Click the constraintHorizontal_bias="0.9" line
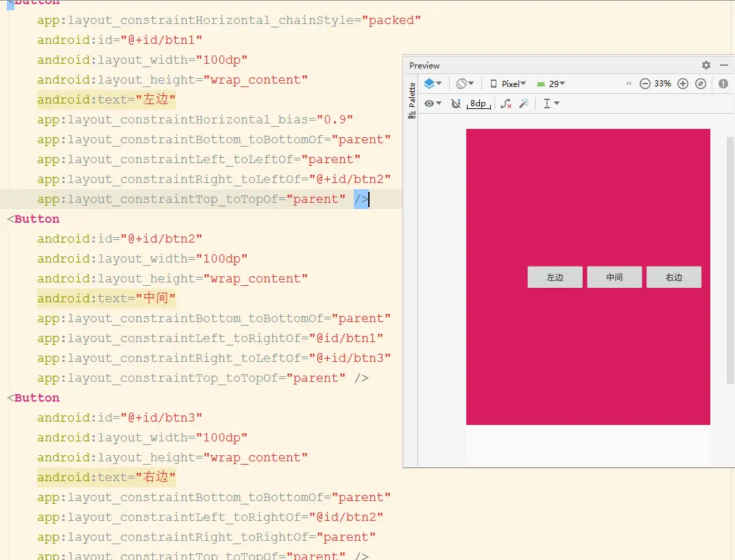This screenshot has height=560, width=735. tap(195, 119)
